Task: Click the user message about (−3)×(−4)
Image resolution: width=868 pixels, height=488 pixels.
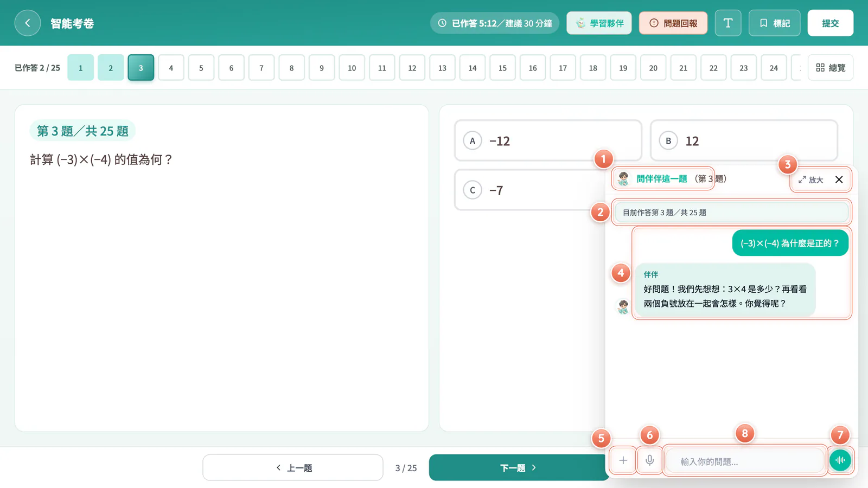Action: (x=790, y=243)
